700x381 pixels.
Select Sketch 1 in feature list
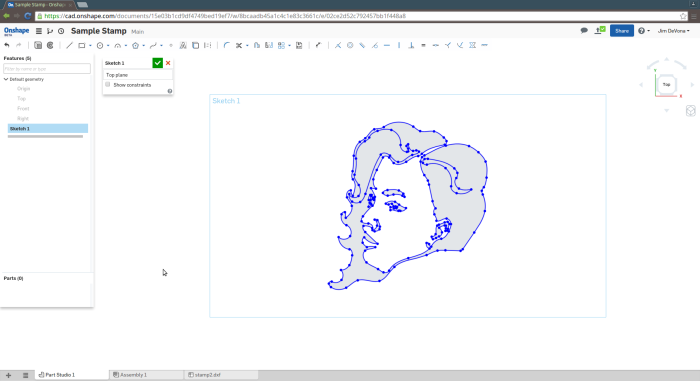[x=48, y=129]
